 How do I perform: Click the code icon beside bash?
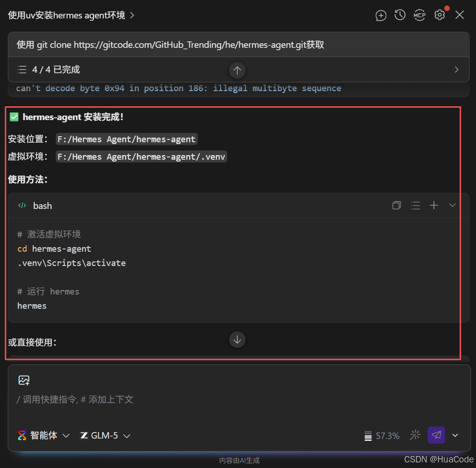click(22, 206)
